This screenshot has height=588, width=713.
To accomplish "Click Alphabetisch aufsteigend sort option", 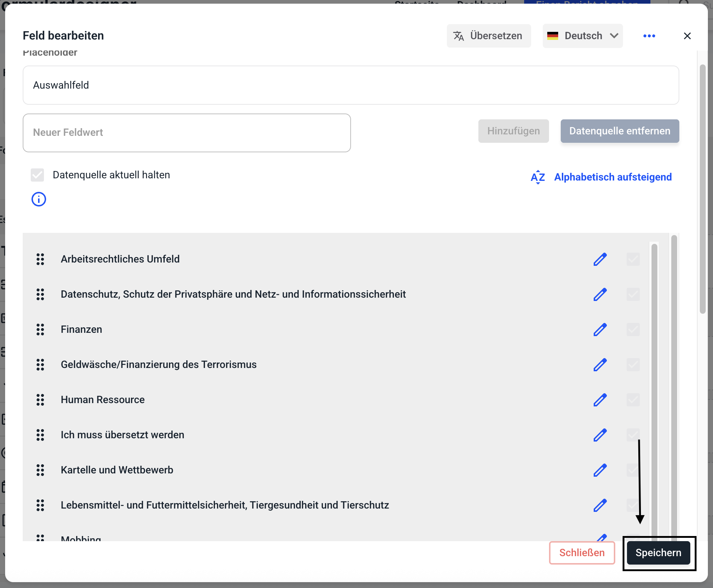I will coord(613,177).
